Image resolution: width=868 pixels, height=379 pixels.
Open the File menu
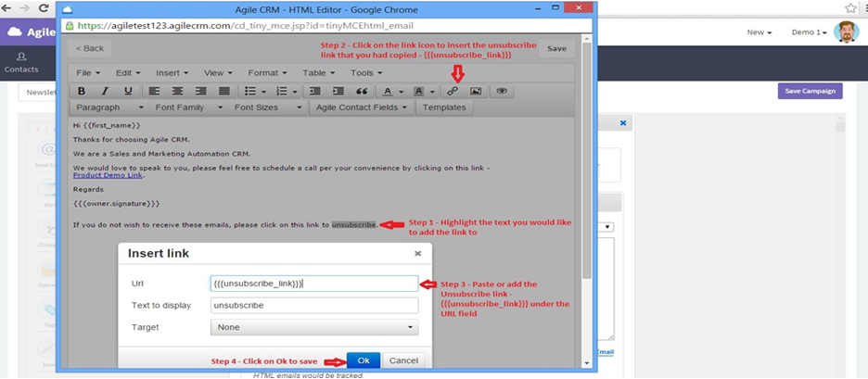(88, 73)
